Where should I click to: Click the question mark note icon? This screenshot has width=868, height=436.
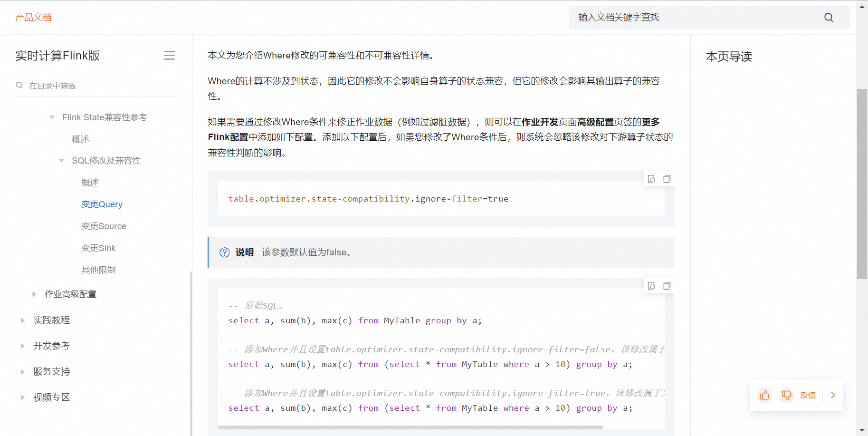[225, 252]
